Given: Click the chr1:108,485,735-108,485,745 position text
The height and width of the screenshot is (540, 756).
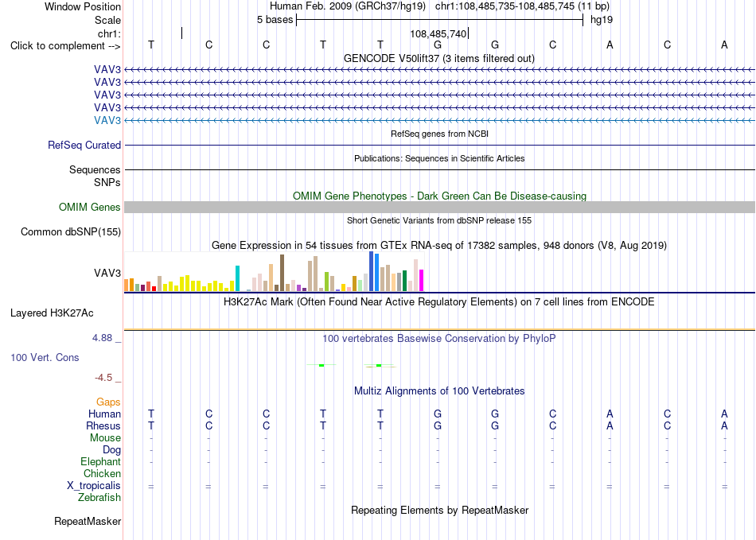Looking at the screenshot, I should (x=505, y=6).
